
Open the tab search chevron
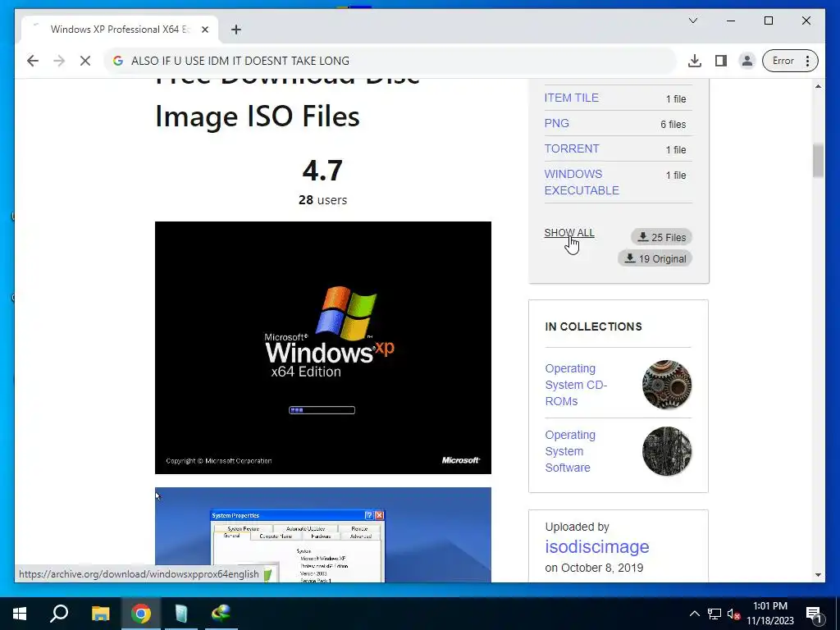click(x=692, y=21)
